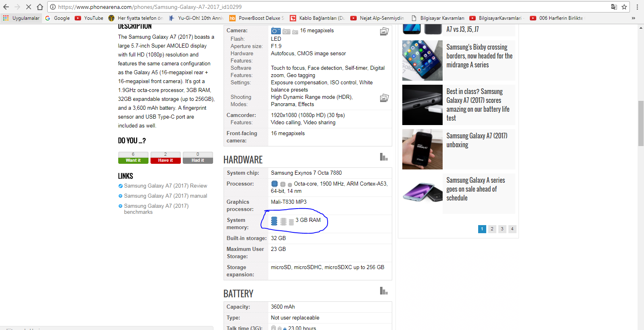644x330 pixels.
Task: Click the blue processor chip icon
Action: tap(274, 184)
